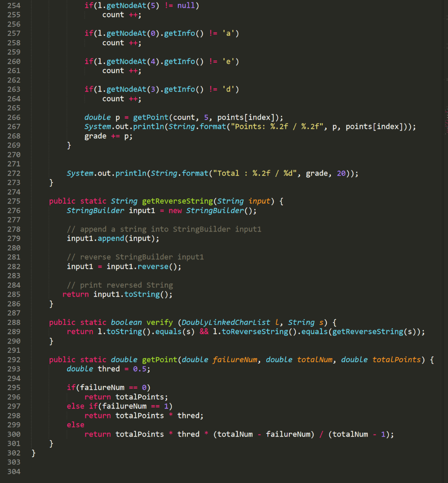Click line number 287 in the gutter
Image resolution: width=448 pixels, height=483 pixels.
(x=14, y=313)
